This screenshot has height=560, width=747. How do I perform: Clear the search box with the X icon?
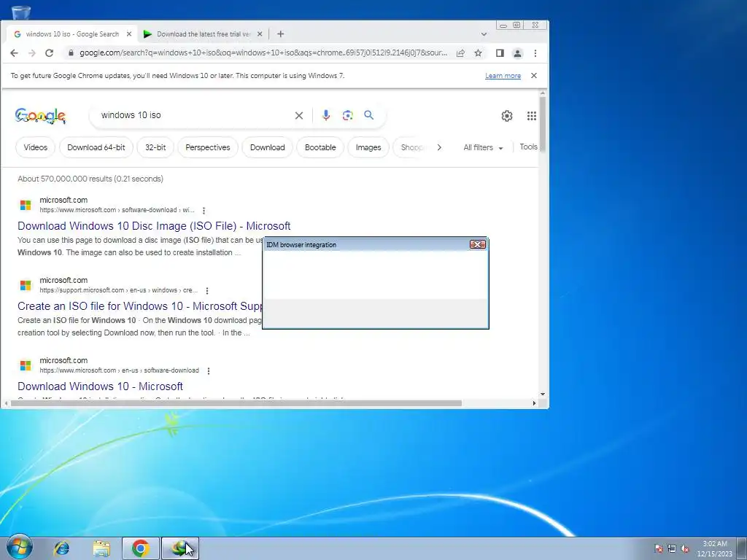(x=298, y=115)
